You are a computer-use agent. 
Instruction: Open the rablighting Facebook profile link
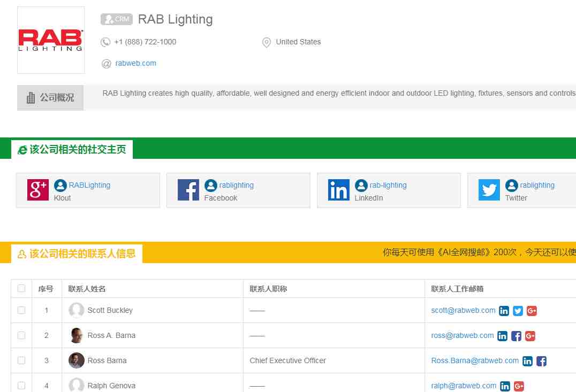(236, 185)
